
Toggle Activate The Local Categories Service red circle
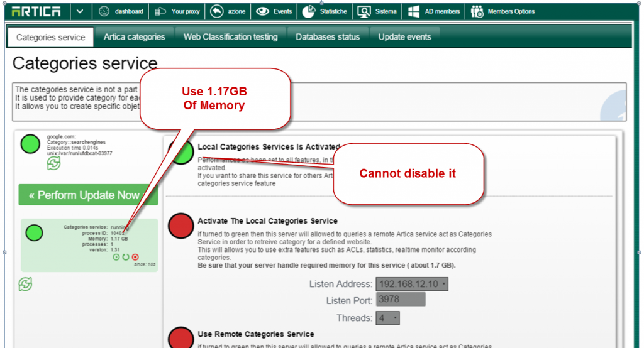coord(180,226)
